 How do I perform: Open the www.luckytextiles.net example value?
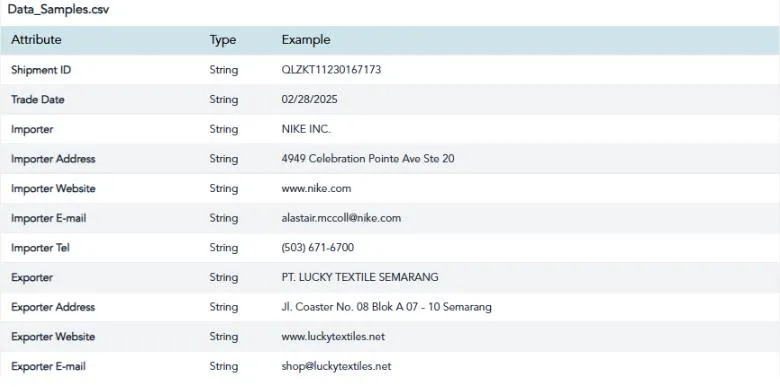tap(333, 337)
